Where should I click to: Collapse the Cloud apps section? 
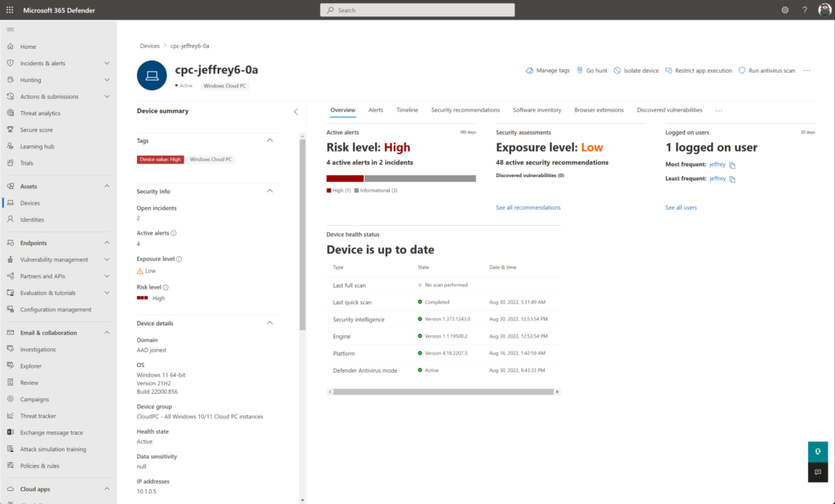(x=107, y=489)
